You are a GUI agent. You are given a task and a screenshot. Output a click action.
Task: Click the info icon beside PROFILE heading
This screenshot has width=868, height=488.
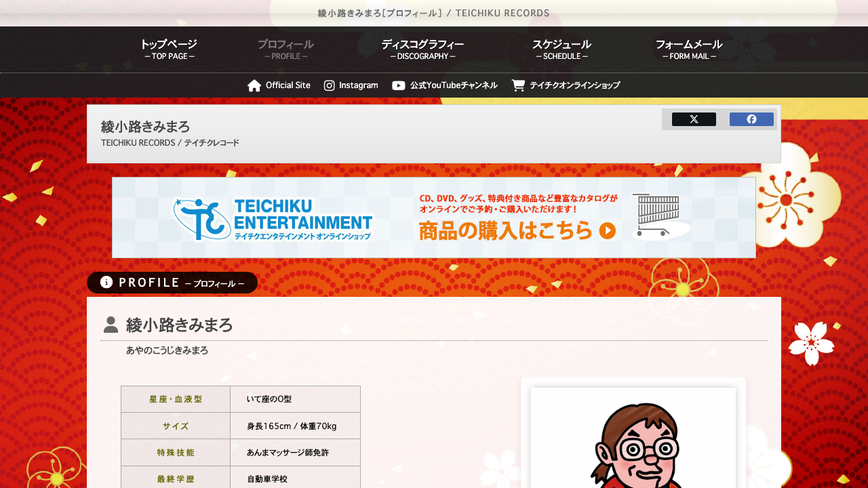tap(106, 283)
